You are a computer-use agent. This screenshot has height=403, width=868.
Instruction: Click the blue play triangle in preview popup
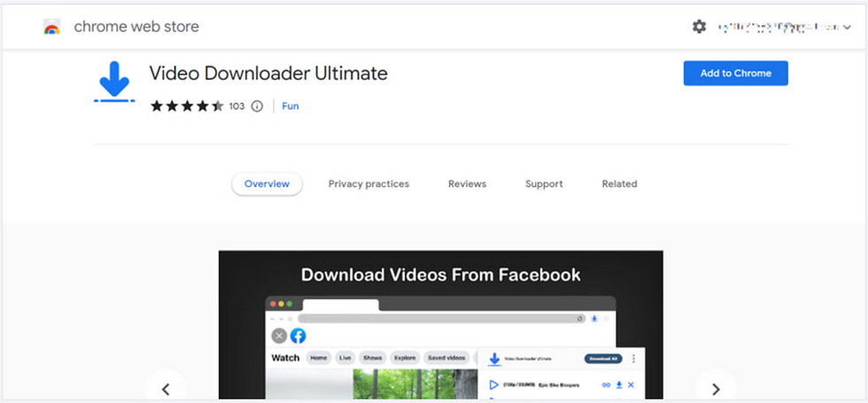pos(494,384)
